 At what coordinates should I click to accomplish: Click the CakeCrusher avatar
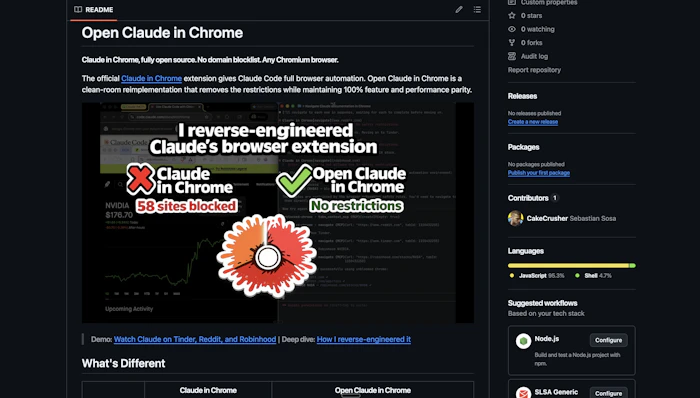[515, 218]
